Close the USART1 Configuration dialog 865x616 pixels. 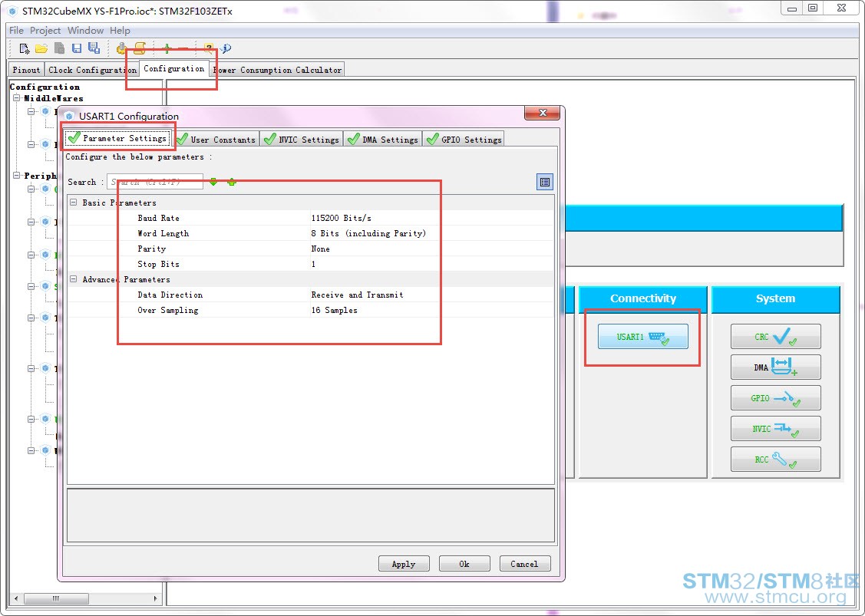pyautogui.click(x=543, y=113)
